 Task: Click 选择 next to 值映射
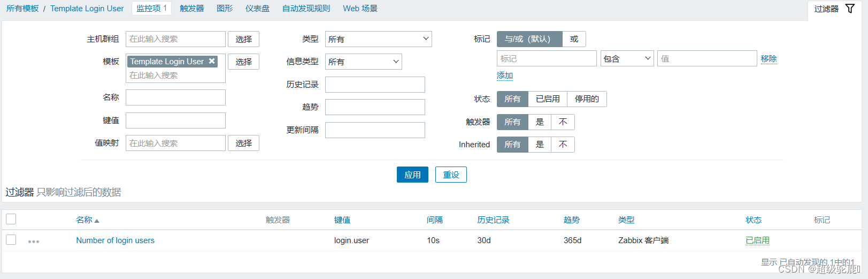coord(244,143)
